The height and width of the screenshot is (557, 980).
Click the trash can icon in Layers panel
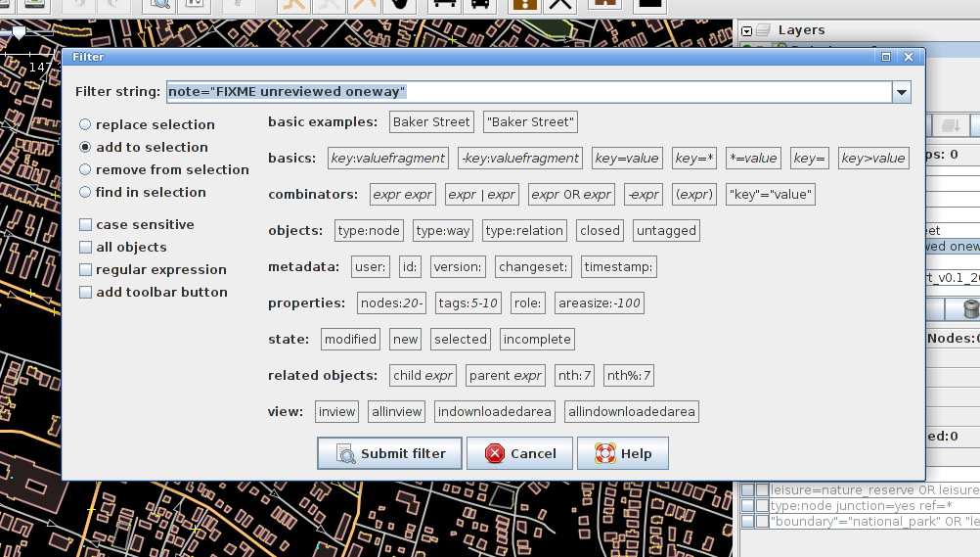pyautogui.click(x=970, y=309)
